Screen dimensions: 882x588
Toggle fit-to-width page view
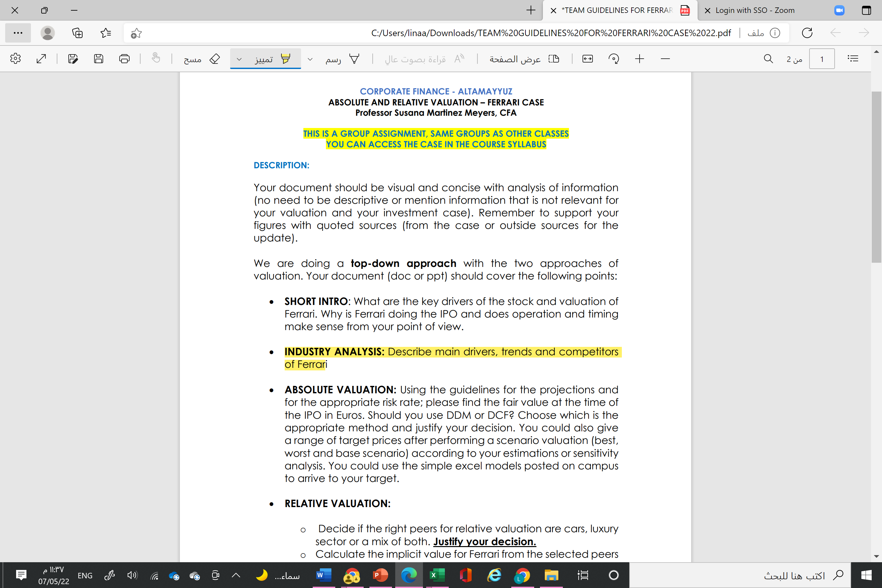click(588, 58)
